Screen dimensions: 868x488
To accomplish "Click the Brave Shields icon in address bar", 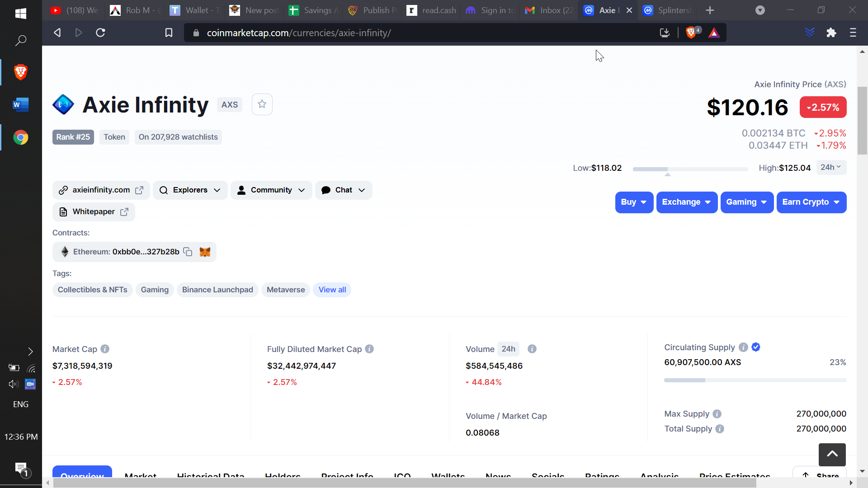I will coord(692,33).
